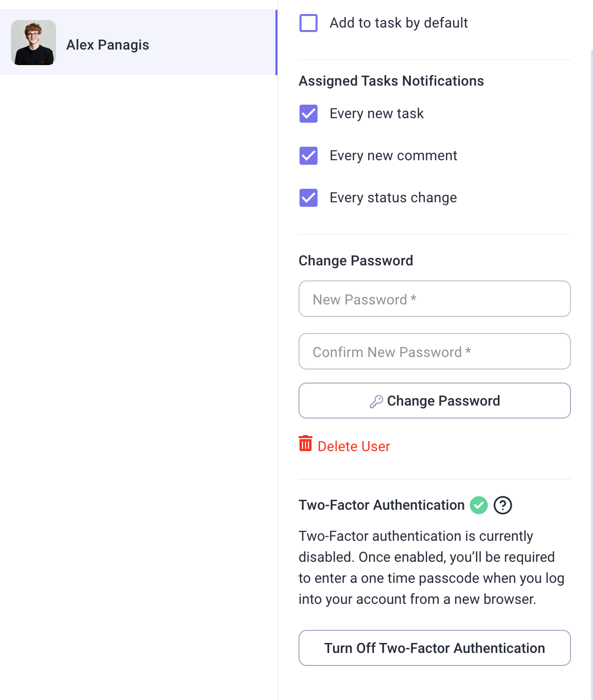Click the Change Password section heading

tap(356, 260)
